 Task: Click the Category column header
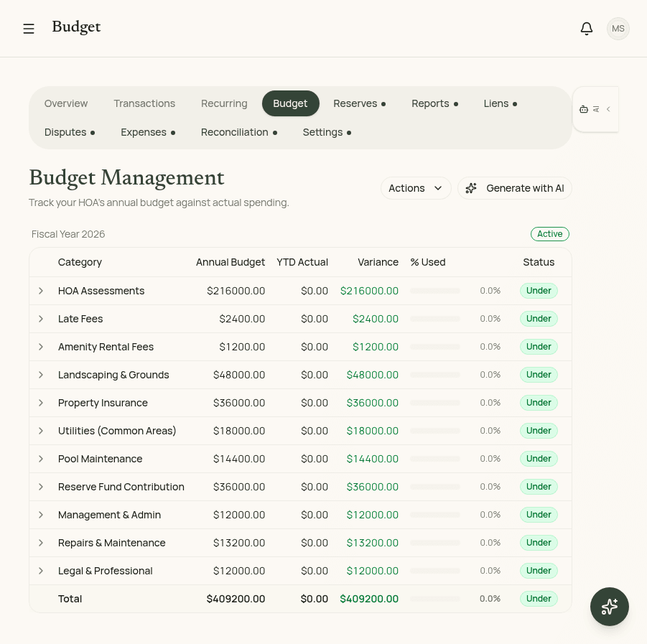[x=80, y=262]
